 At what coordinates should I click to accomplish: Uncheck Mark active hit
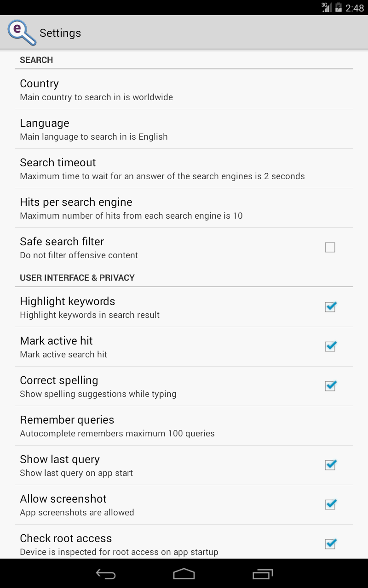330,346
